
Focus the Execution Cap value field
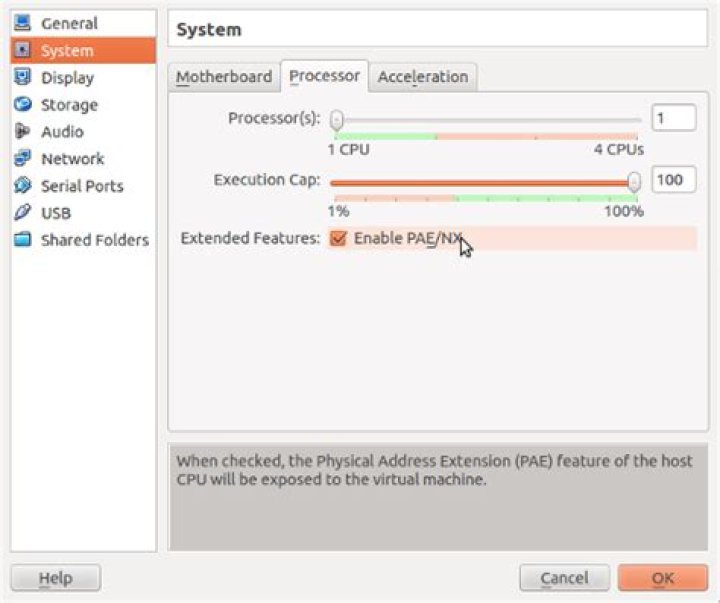(x=674, y=180)
